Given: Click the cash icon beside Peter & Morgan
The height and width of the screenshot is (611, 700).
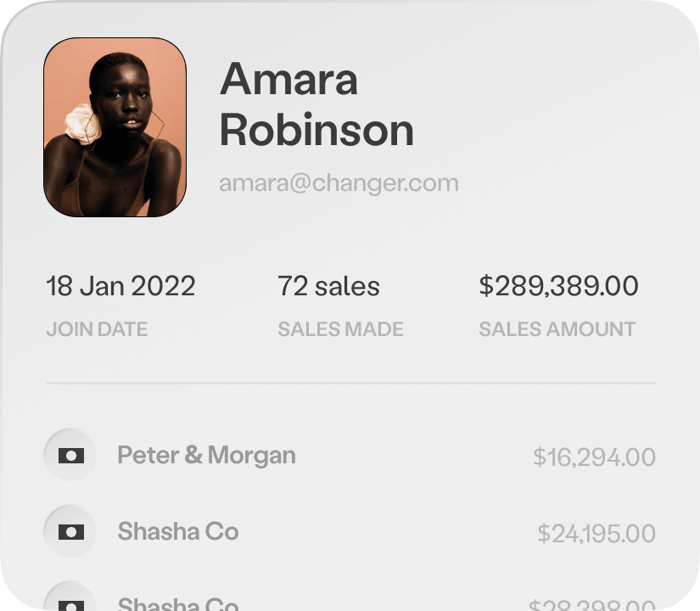Looking at the screenshot, I should click(x=70, y=455).
